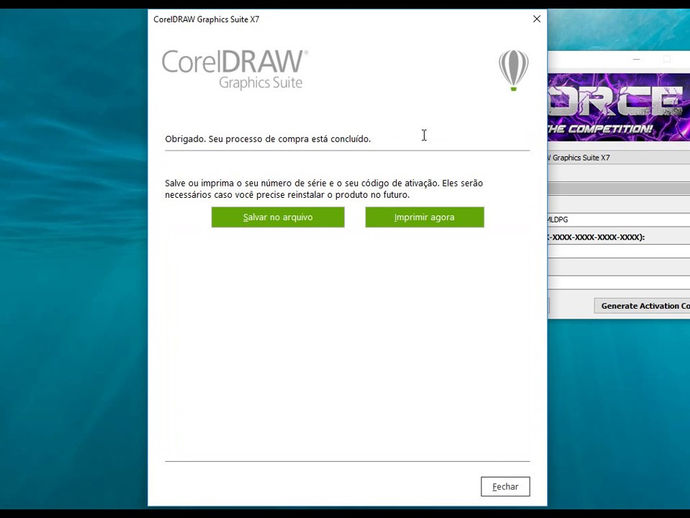
Task: Click the CorelDRAW balloon logo icon
Action: click(513, 70)
